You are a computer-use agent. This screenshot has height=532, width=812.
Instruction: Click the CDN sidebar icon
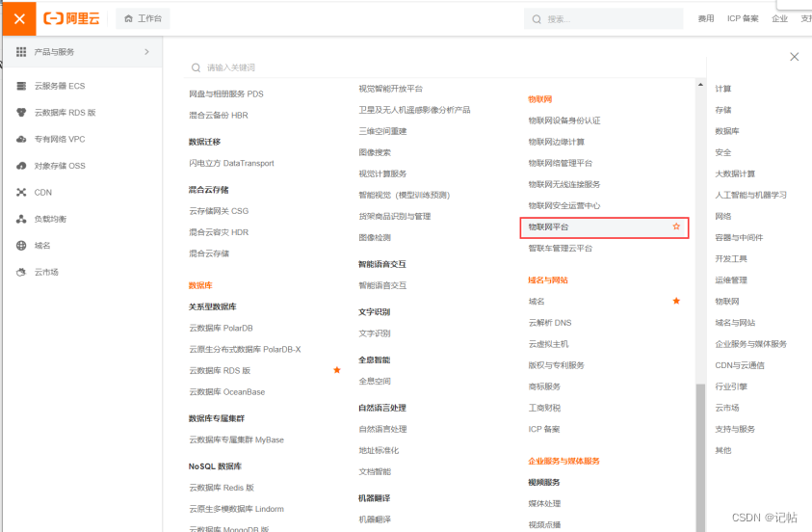21,192
